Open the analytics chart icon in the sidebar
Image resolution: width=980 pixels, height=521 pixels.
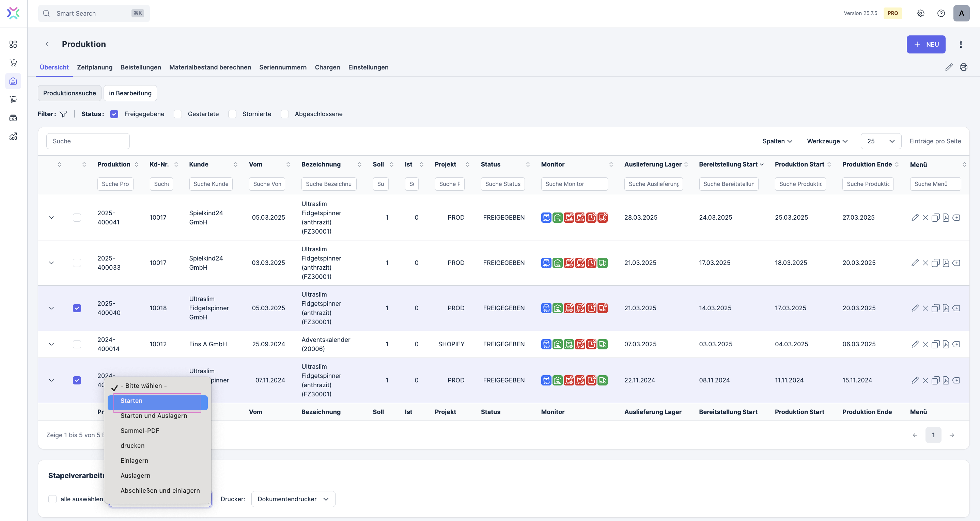[13, 136]
